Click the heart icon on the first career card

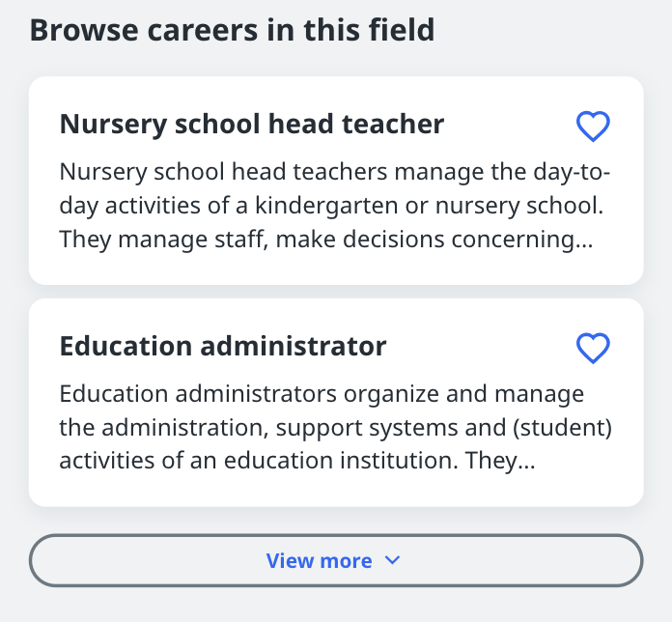click(x=593, y=126)
